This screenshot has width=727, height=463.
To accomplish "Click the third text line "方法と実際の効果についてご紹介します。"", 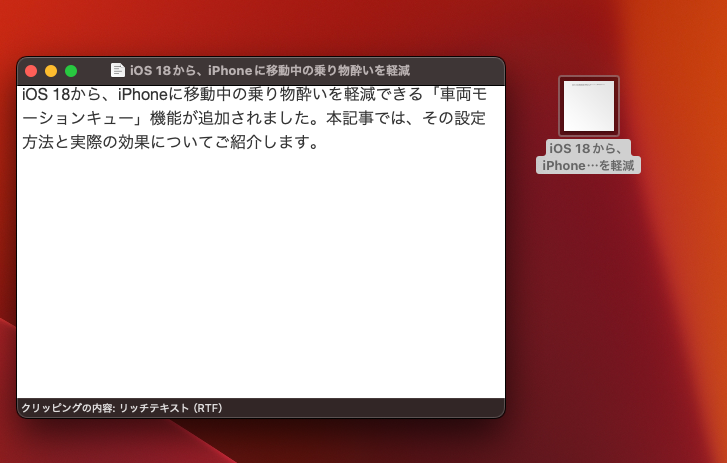I will tap(171, 142).
